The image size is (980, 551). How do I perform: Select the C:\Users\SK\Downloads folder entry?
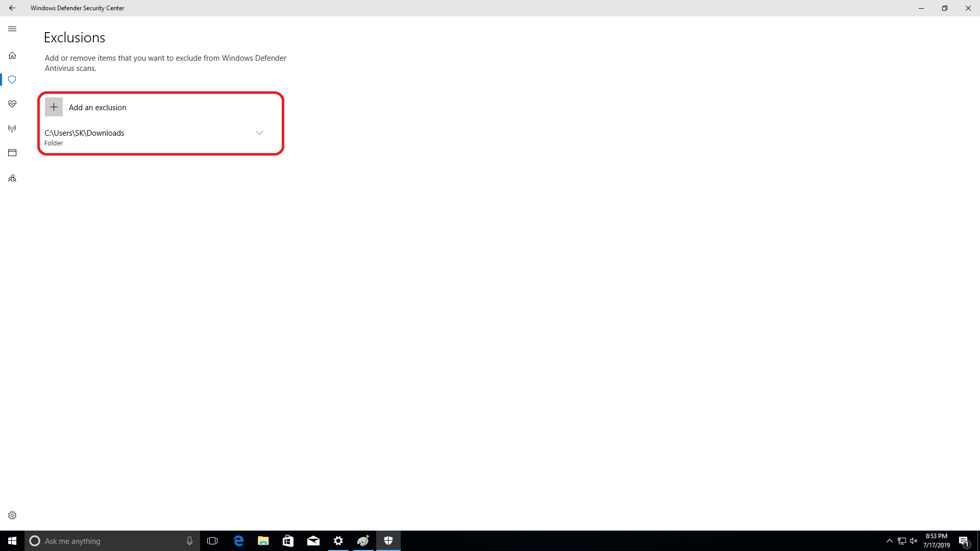click(154, 137)
